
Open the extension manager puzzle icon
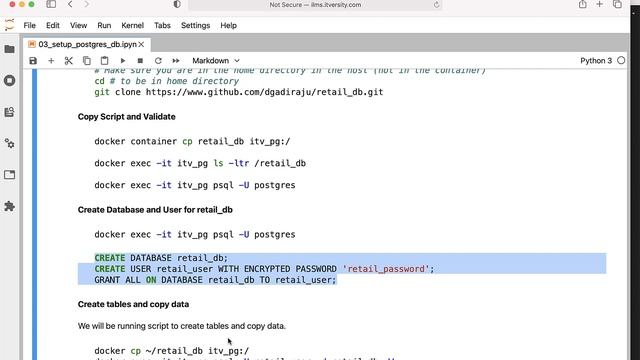coord(9,206)
